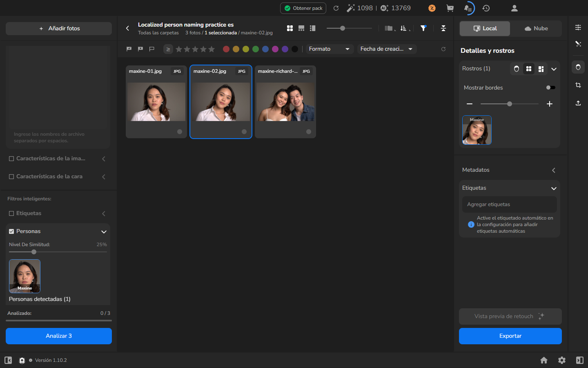The image size is (588, 368).
Task: Collapse the left panel using bottom-left icon
Action: pyautogui.click(x=8, y=360)
